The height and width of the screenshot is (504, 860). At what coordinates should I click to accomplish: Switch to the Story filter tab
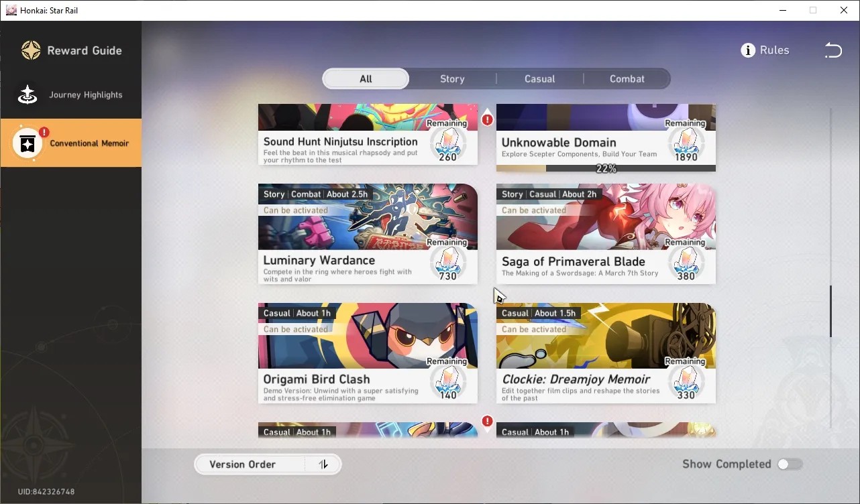tap(452, 79)
